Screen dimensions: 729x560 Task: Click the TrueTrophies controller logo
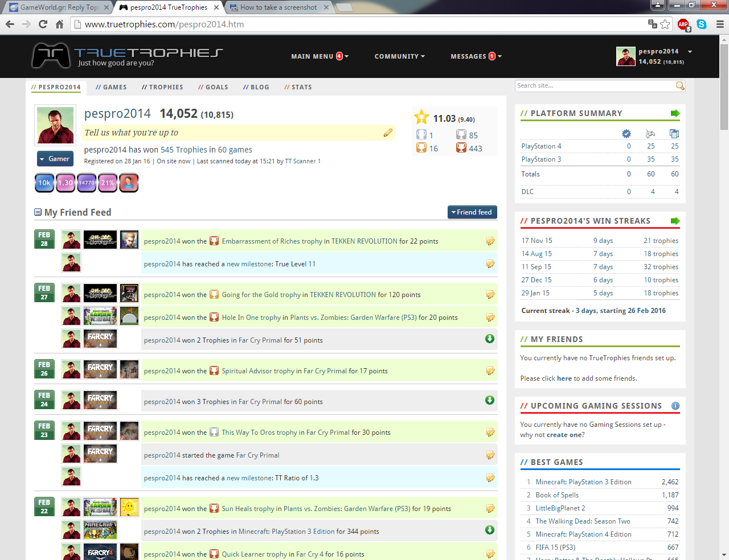51,55
